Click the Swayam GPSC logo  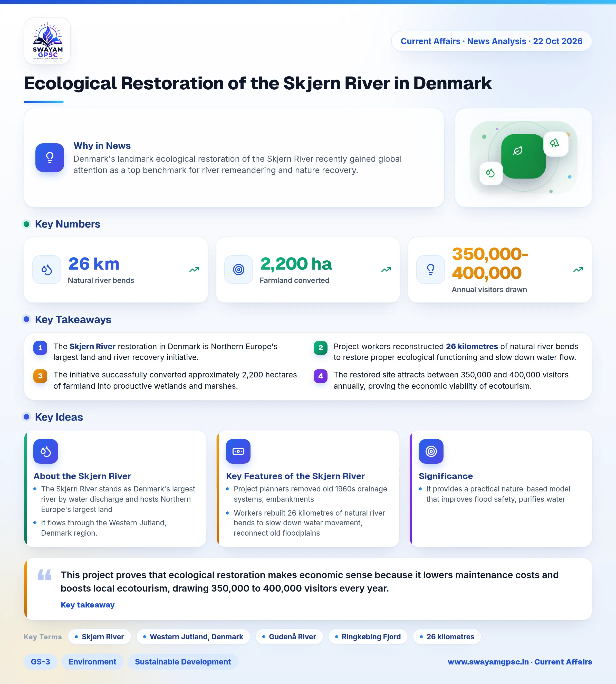coord(47,41)
